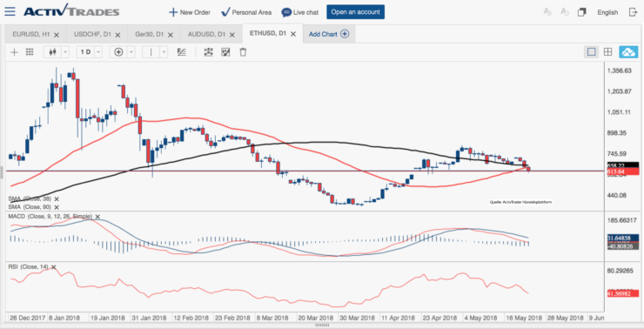Open the Personal Area link
The height and width of the screenshot is (329, 644).
[x=246, y=12]
